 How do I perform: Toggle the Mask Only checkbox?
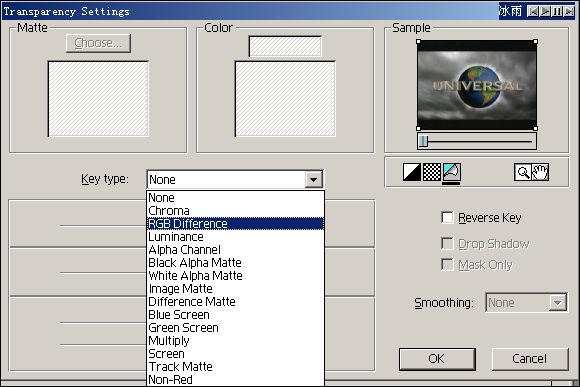[x=447, y=265]
